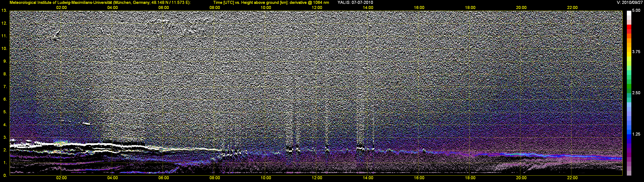Click the 'Time [UTC] vs. Height above ground' caption

pyautogui.click(x=271, y=3)
